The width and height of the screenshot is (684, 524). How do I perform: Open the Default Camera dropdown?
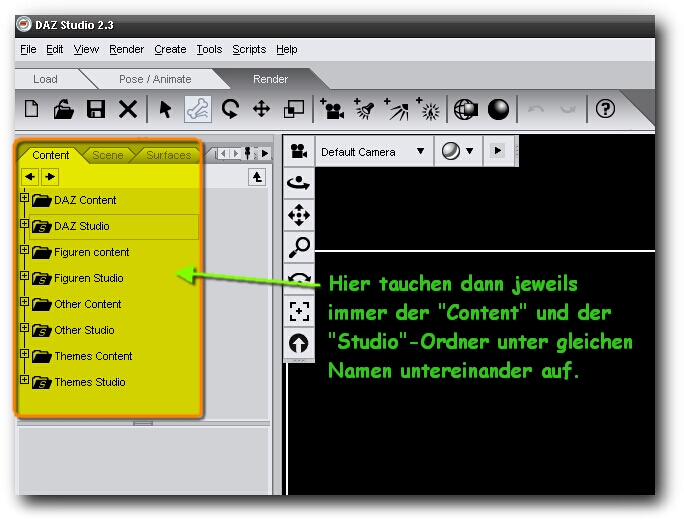click(373, 151)
